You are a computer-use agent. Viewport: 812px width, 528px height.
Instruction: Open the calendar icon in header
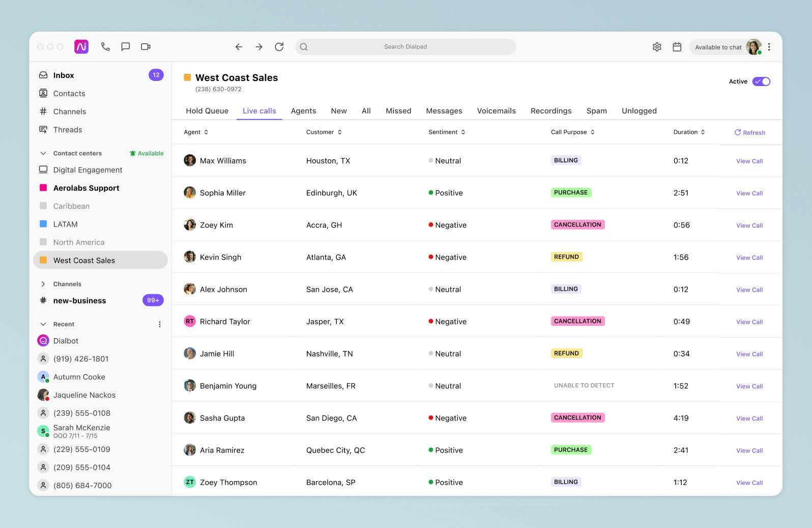677,47
